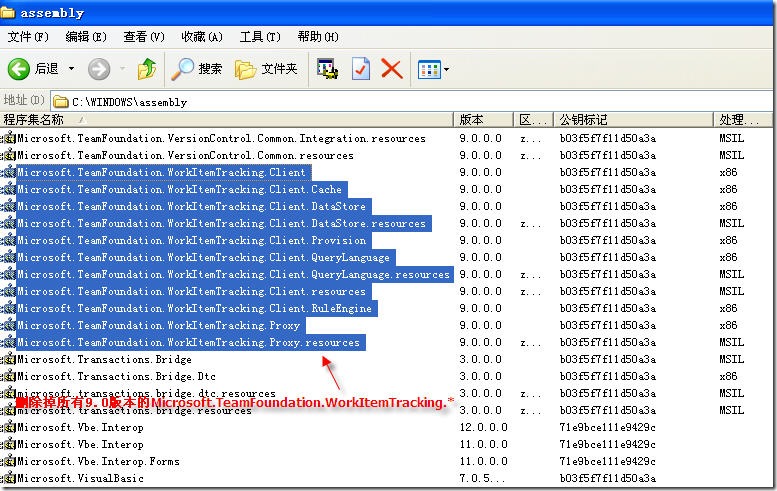777x491 pixels.
Task: Select WorkItemTracking.Client.DataStore assembly
Action: [x=193, y=206]
